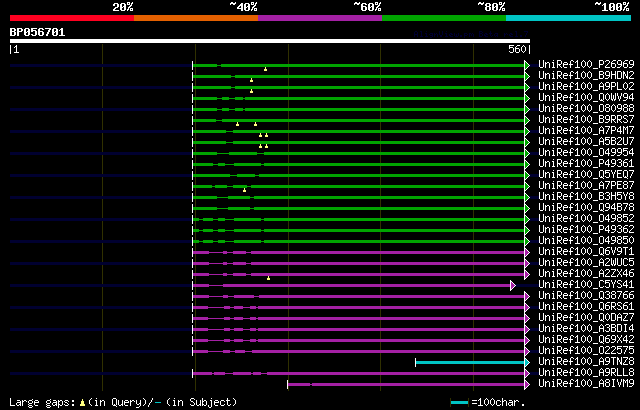Click the yellow gap marker under UniRef100_A2ZX46
Viewport: 640px width, 410px height.
(269, 278)
